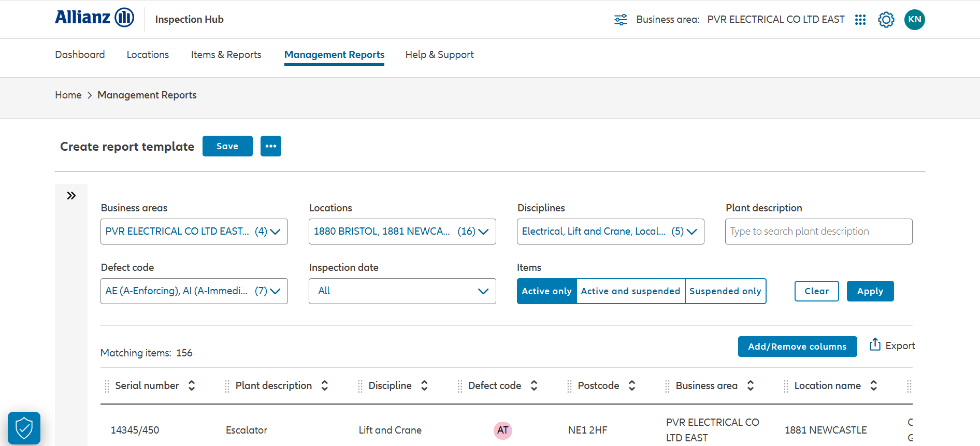Sort by Serial number column arrows
Viewport: 980px width, 446px height.
[x=192, y=385]
